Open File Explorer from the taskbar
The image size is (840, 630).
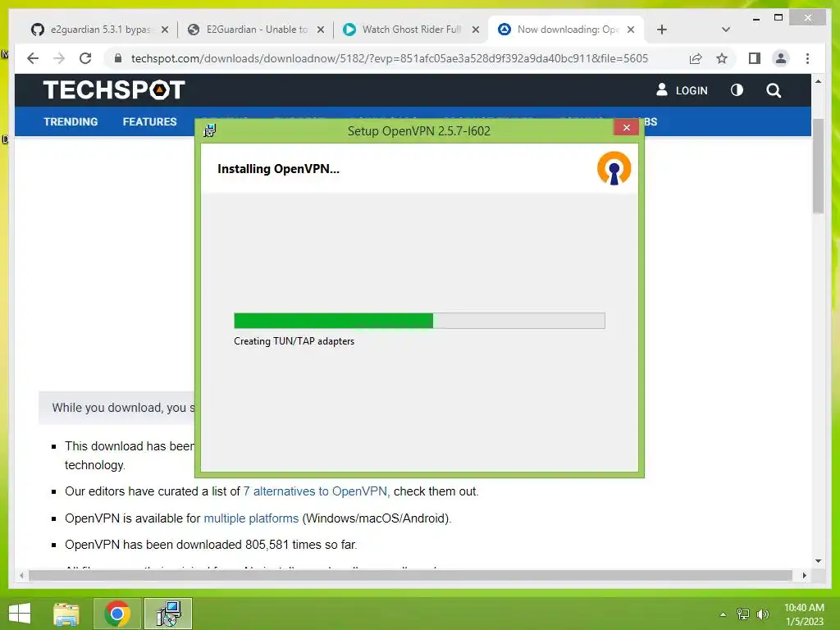(66, 614)
